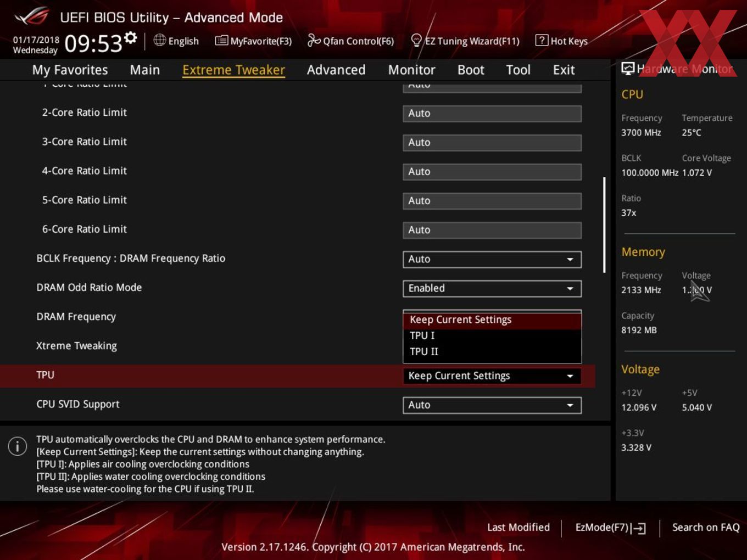Screen dimensions: 747x560
Task: Select TPU I option from the list
Action: (492, 335)
